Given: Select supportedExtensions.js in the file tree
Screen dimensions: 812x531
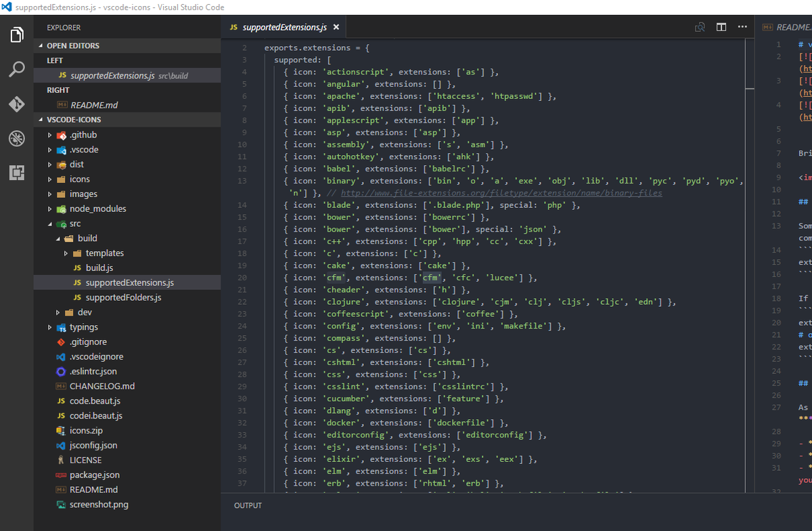Looking at the screenshot, I should click(x=127, y=282).
